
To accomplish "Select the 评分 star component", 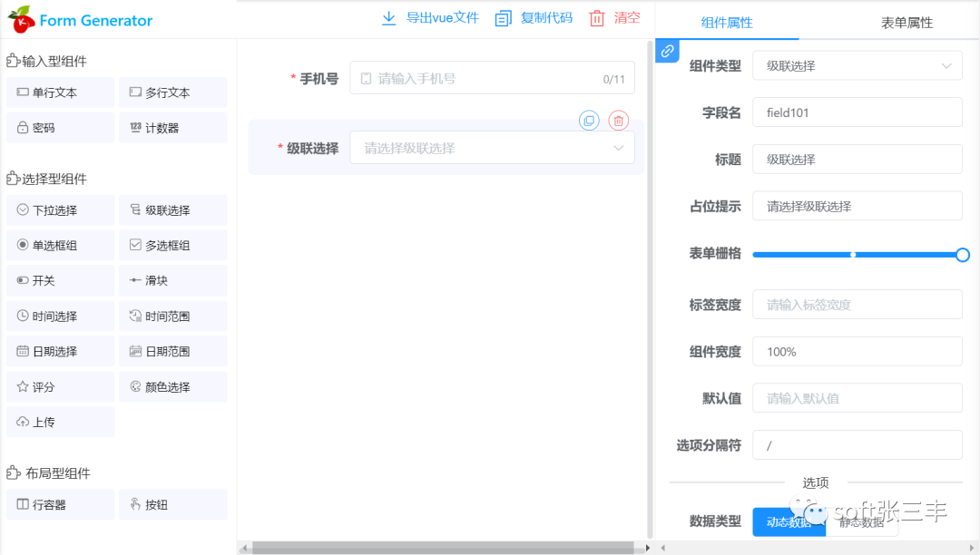I will tap(60, 386).
